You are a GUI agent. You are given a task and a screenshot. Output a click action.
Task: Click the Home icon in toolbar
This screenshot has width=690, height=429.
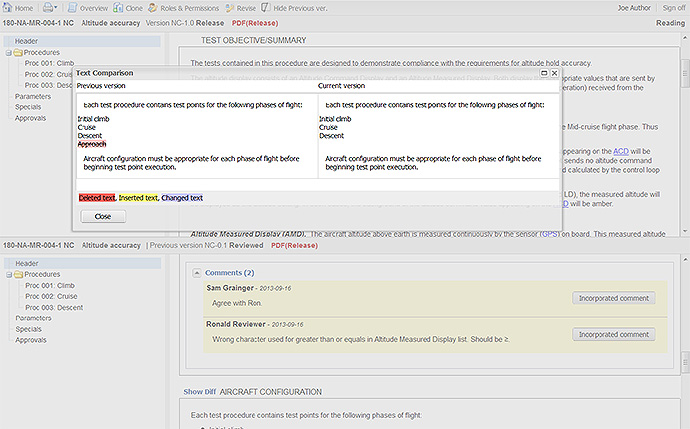pos(7,7)
